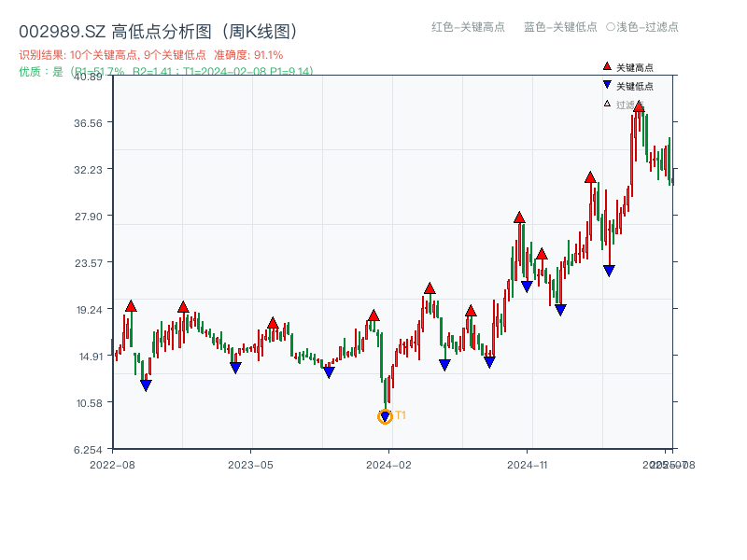747x560 pixels.
Task: Toggle the 关键高点 legend label
Action: [635, 67]
